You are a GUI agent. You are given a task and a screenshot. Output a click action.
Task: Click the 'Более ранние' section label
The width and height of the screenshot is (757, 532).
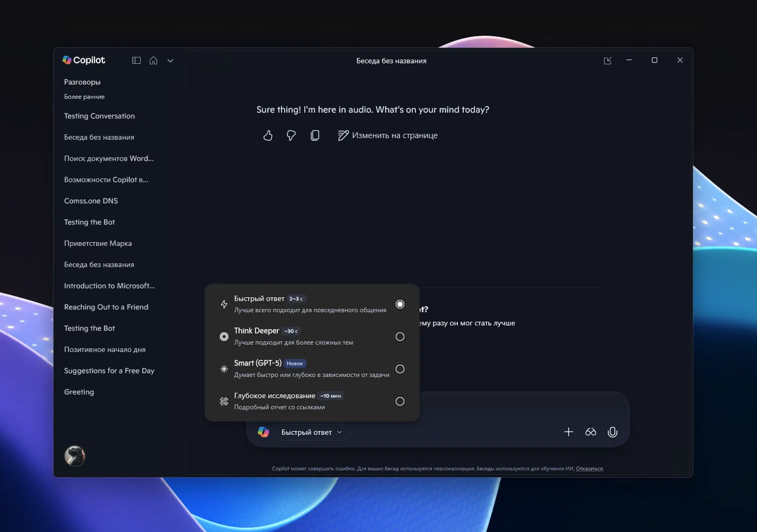click(84, 96)
